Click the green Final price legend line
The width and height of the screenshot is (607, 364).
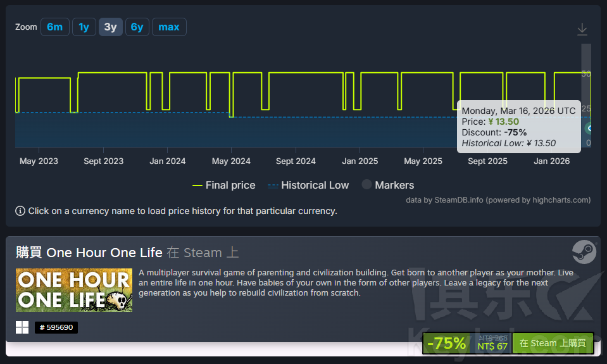click(x=197, y=185)
